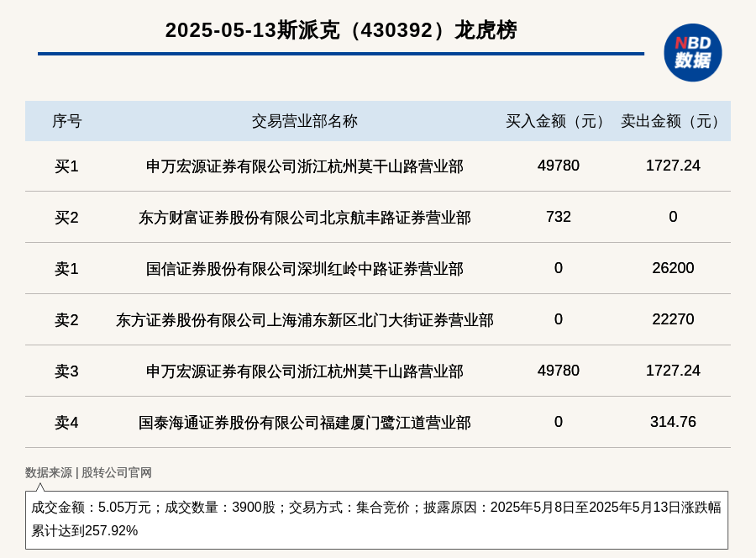Screen dimensions: 756x558
Task: Select buy amount 0 in 卖1 row
Action: pos(559,268)
